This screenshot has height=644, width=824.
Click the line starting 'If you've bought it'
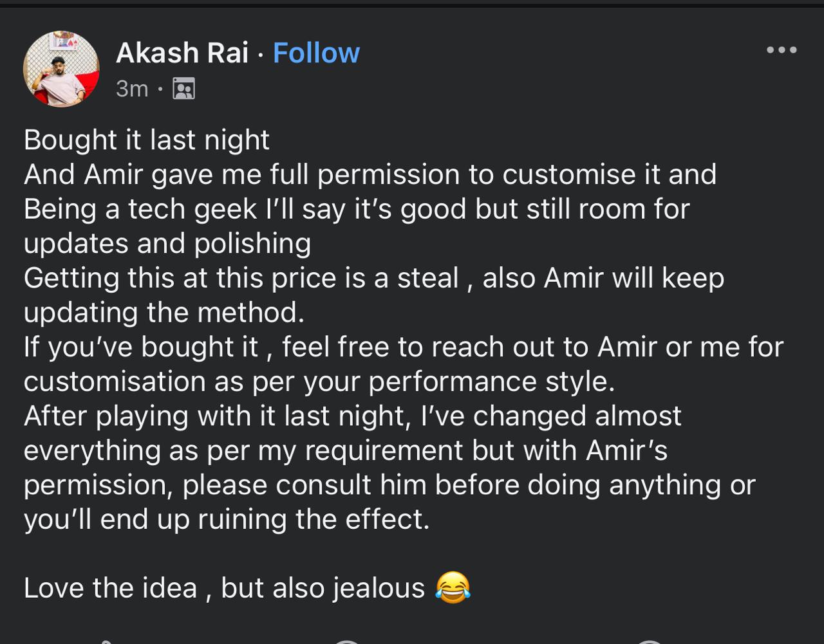[x=403, y=347]
